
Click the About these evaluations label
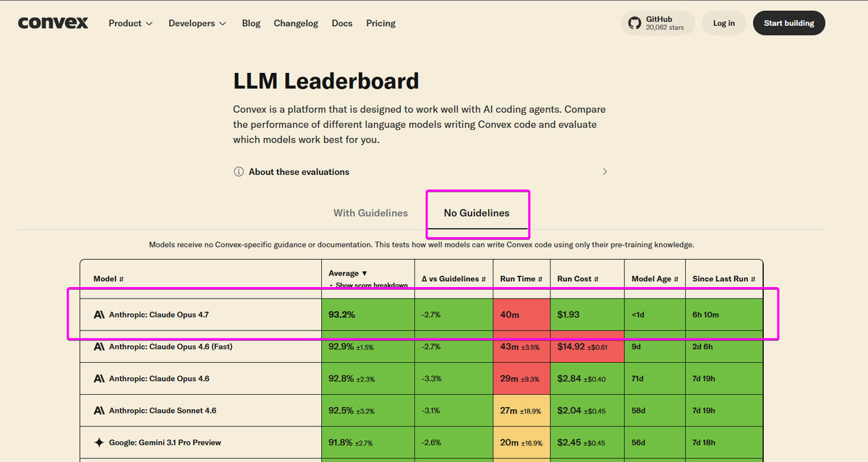point(299,172)
